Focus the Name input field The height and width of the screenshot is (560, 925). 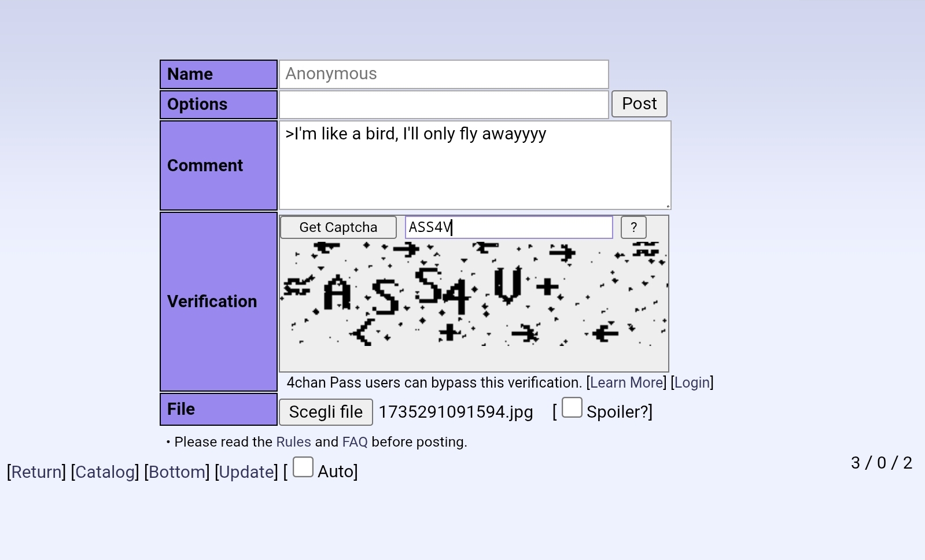pos(444,74)
